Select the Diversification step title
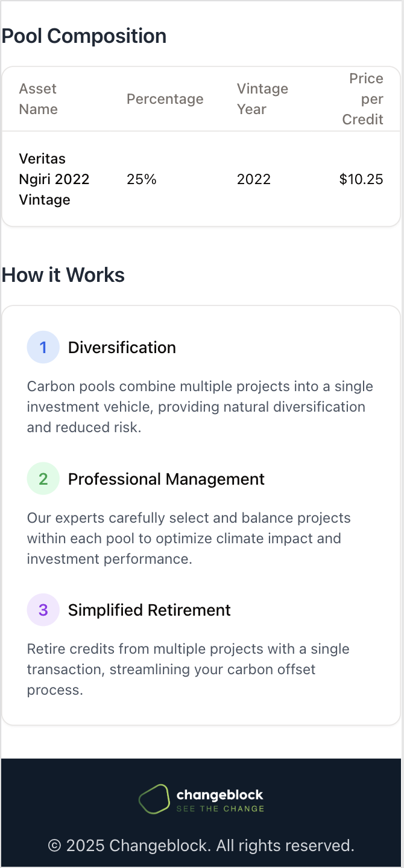This screenshot has height=868, width=404. click(x=122, y=348)
